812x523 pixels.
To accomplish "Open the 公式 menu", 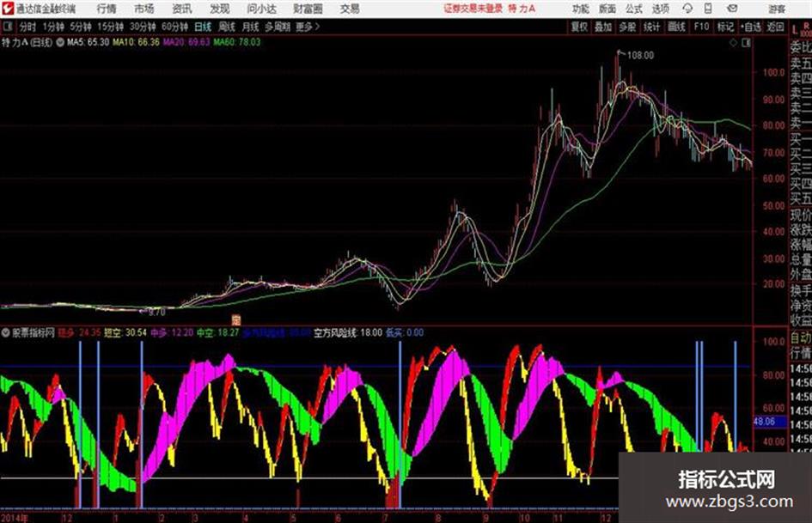I will pos(633,9).
